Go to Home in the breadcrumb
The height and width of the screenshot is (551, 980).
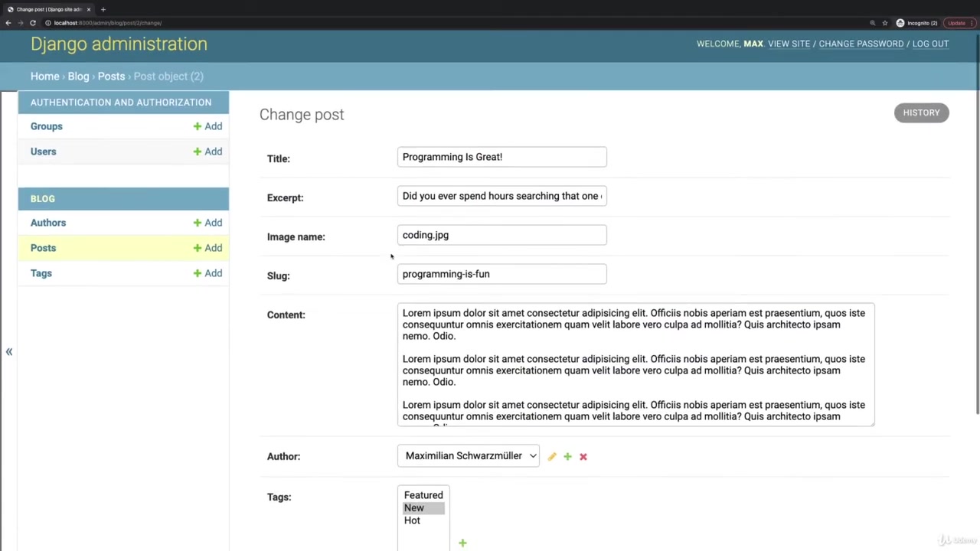coord(44,77)
